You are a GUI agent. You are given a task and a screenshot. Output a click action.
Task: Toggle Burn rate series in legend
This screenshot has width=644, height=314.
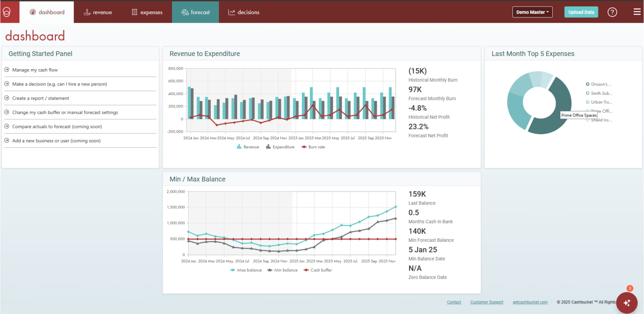click(x=313, y=147)
